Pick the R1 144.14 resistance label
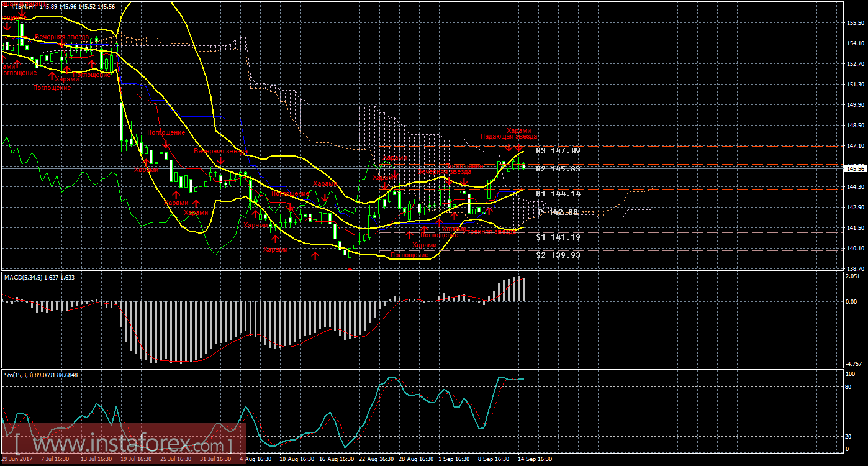Screen dimensions: 868x466 pyautogui.click(x=558, y=194)
